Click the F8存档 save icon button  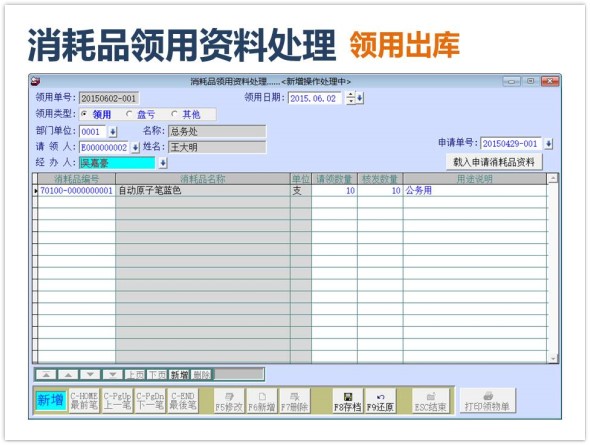coord(348,401)
